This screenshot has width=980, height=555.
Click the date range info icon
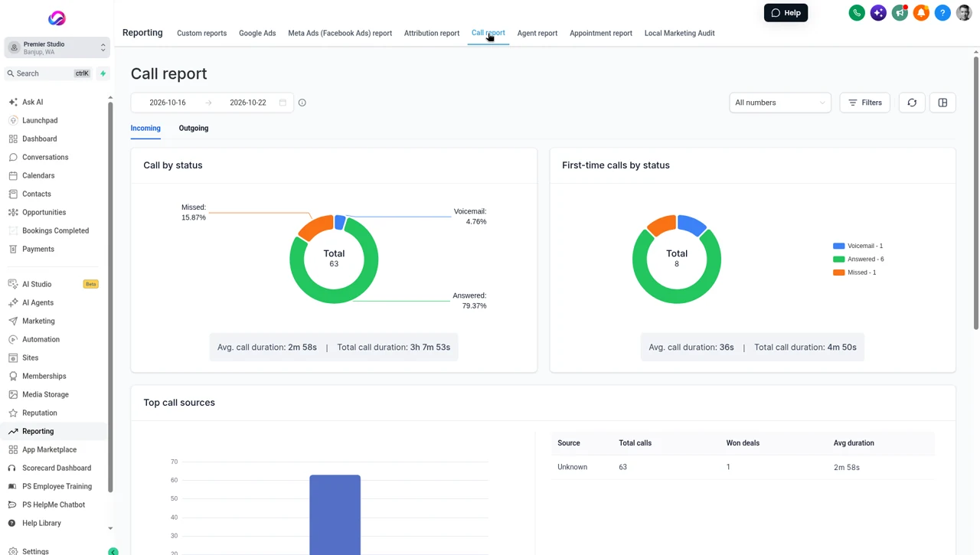coord(302,103)
